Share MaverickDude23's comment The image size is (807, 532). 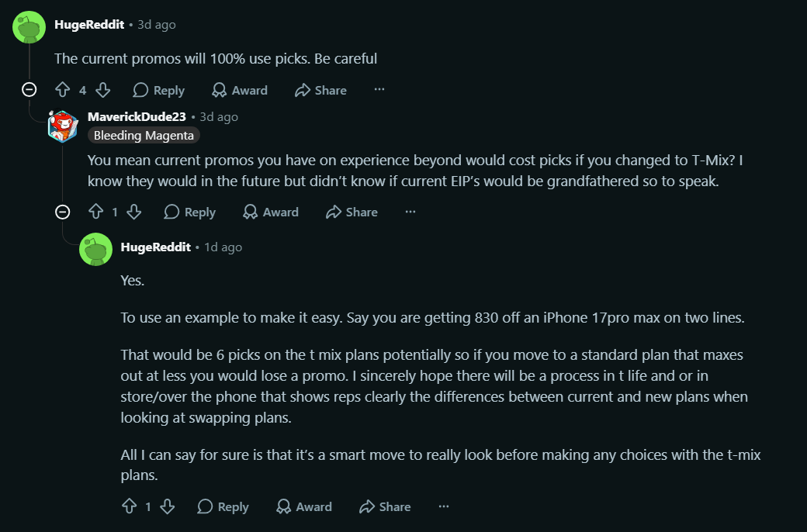click(x=352, y=212)
